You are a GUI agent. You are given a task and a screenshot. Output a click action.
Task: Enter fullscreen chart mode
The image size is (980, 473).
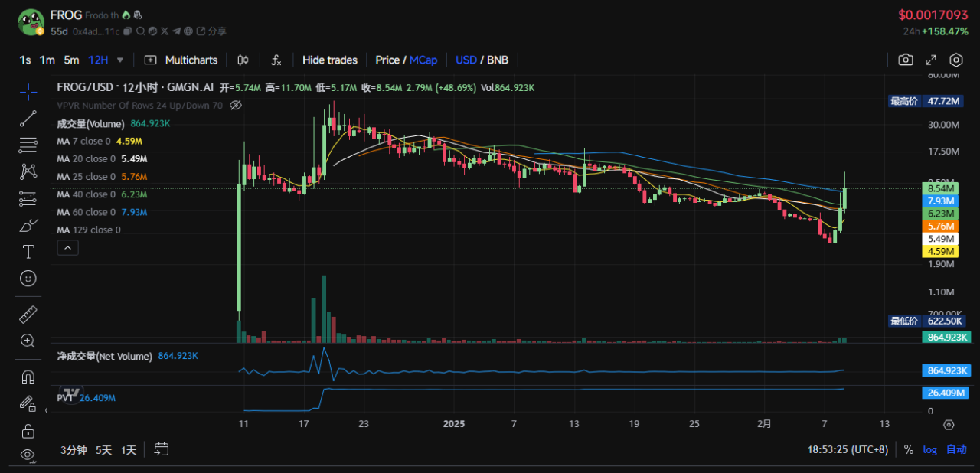931,60
